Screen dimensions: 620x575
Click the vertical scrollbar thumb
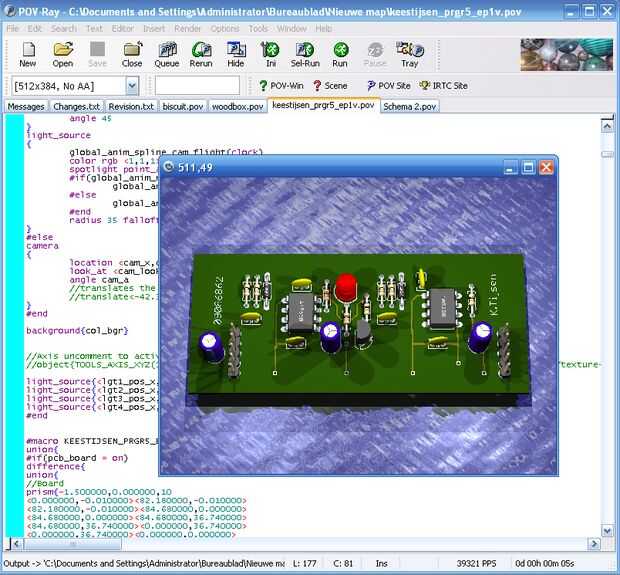click(x=607, y=154)
